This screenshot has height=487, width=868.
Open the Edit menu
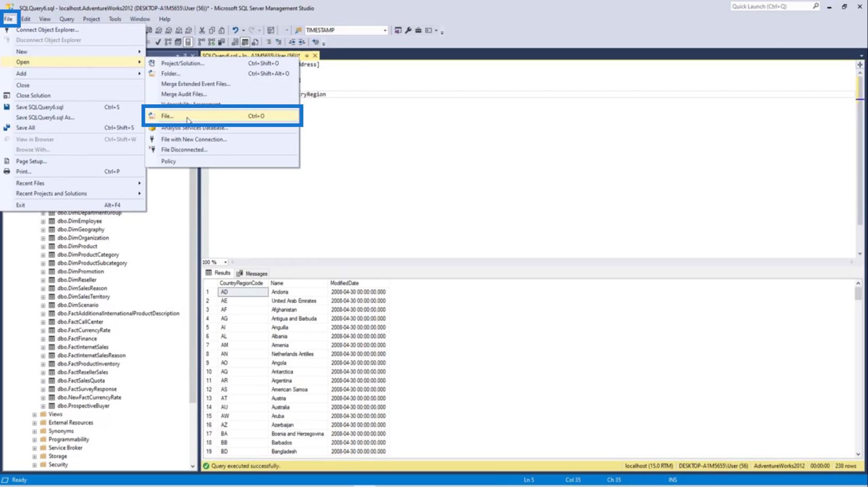(26, 19)
